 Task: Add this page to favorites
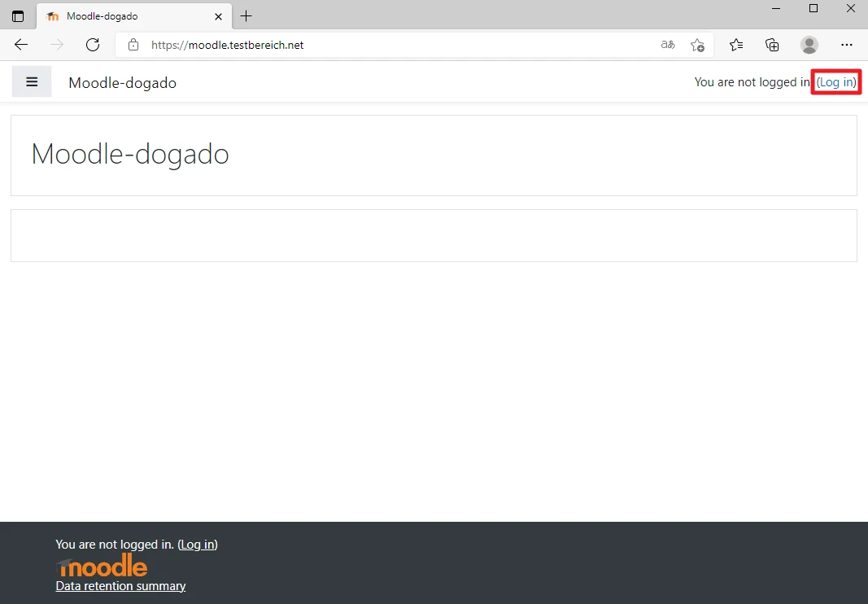(697, 45)
